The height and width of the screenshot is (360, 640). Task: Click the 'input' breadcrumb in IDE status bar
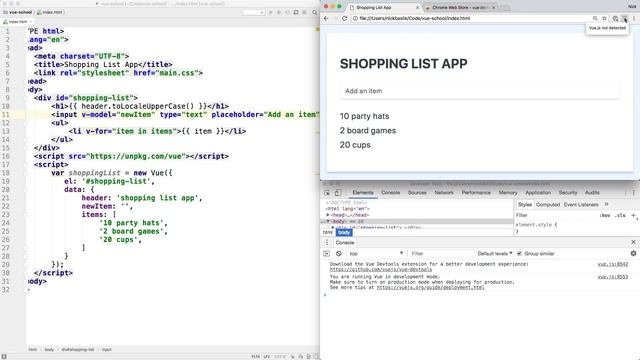pyautogui.click(x=107, y=349)
